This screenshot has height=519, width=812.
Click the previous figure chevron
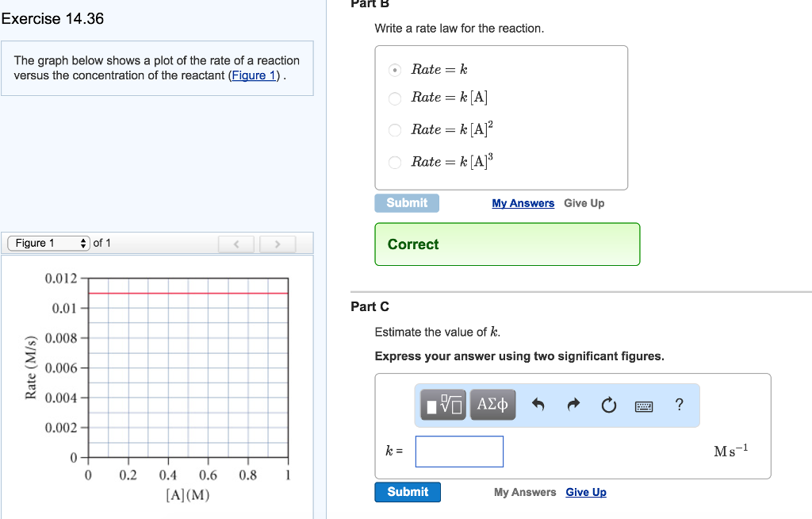[x=236, y=244]
